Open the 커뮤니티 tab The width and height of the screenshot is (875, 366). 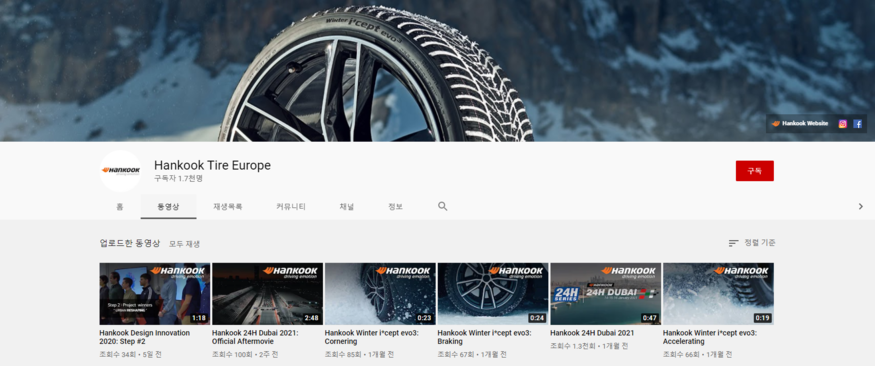291,206
